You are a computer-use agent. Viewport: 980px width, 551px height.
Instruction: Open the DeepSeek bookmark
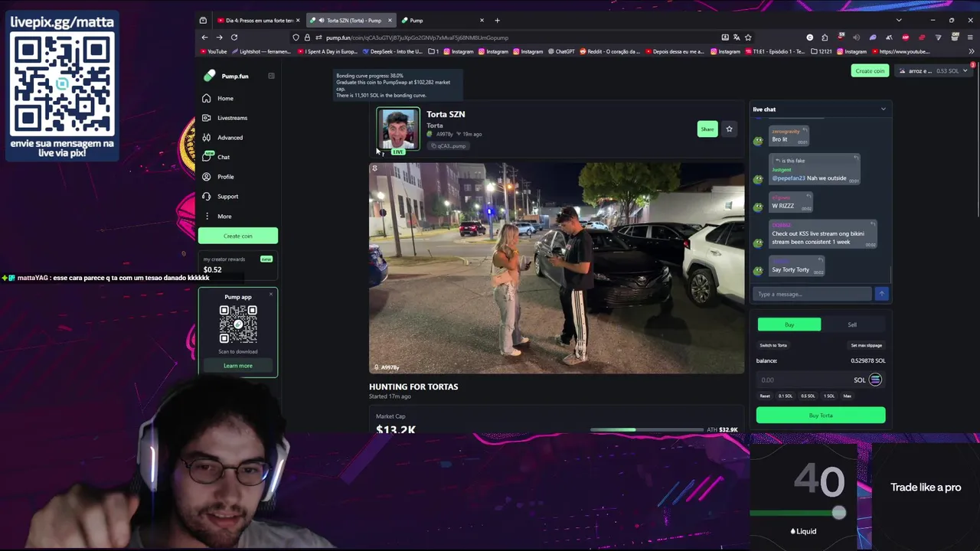[393, 51]
